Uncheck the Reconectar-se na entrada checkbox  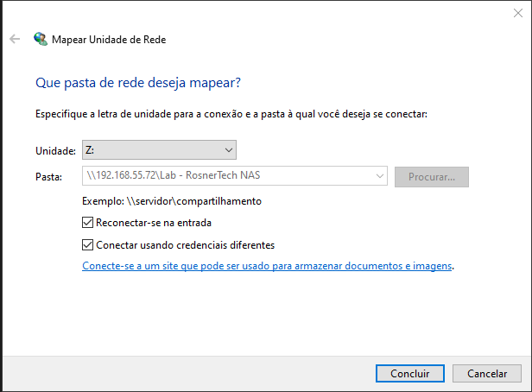(87, 223)
